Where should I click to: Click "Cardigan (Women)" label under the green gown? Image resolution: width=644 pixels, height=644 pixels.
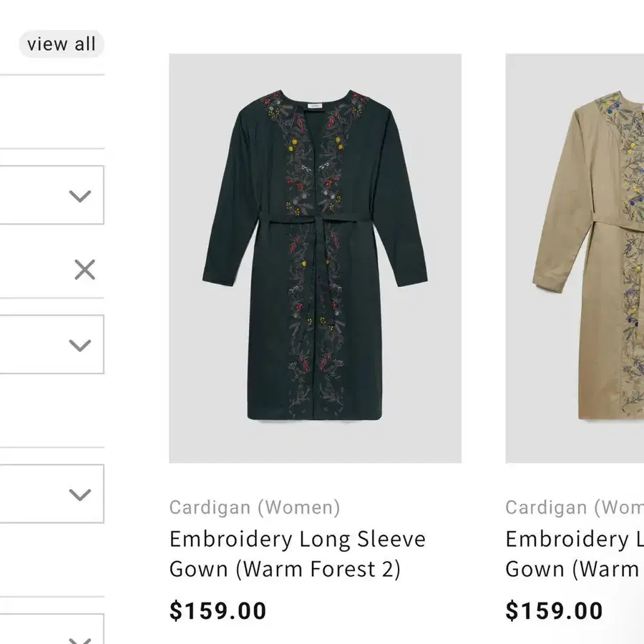pyautogui.click(x=255, y=508)
